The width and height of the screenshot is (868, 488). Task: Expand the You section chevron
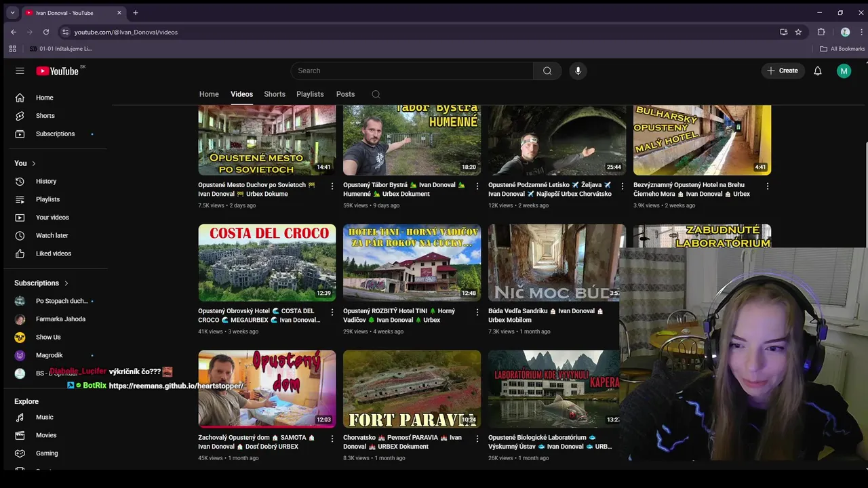click(x=33, y=163)
